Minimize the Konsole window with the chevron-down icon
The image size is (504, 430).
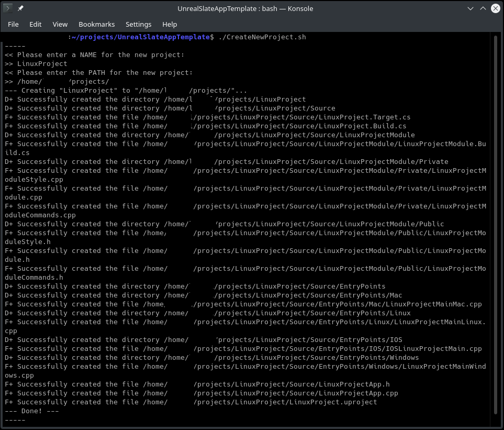[471, 8]
